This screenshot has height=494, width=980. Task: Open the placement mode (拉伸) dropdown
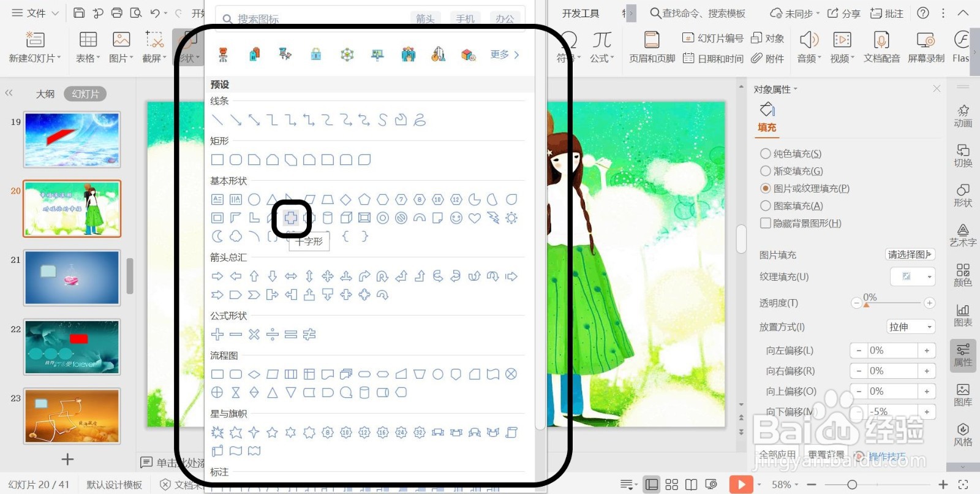pyautogui.click(x=911, y=327)
